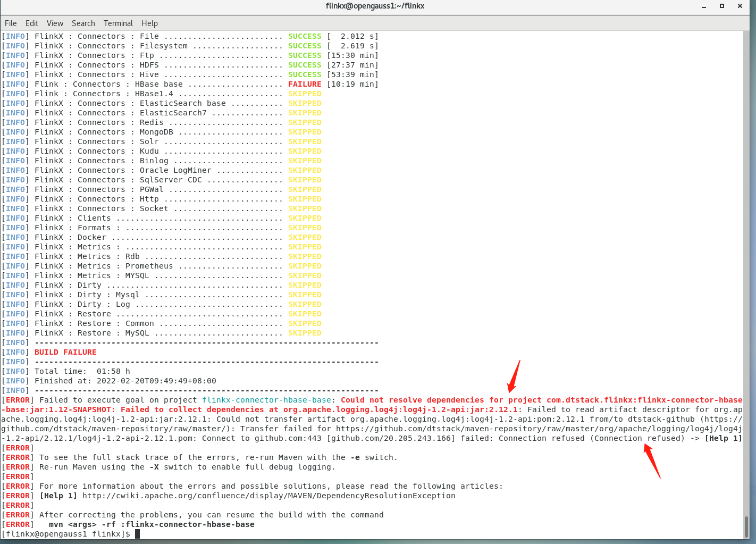Open the Search menu

[83, 23]
